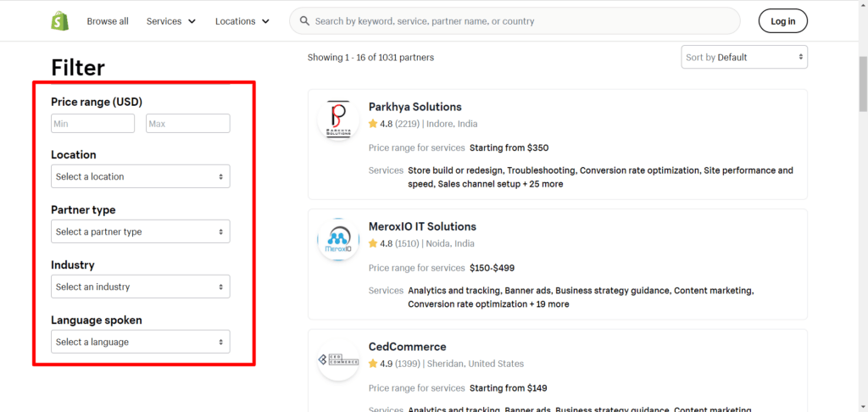Viewport: 868px width, 412px height.
Task: Click CedCommerce star rating icon
Action: pyautogui.click(x=373, y=364)
